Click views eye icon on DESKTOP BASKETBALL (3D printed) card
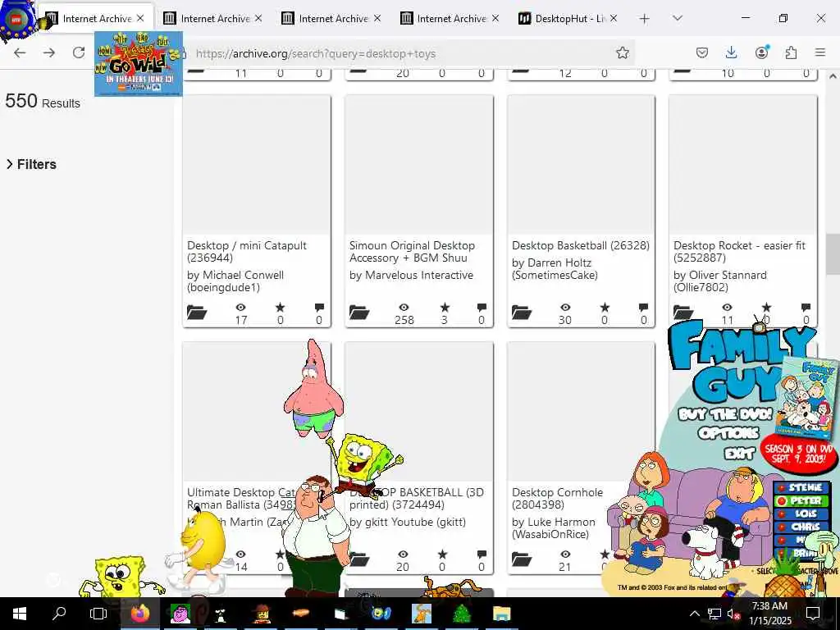Viewport: 840px width, 630px height. coord(403,555)
